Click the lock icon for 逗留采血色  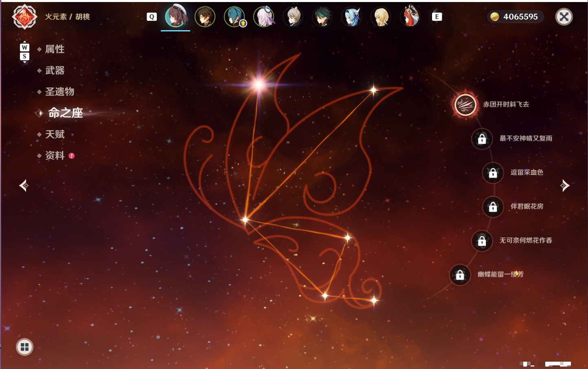[493, 173]
